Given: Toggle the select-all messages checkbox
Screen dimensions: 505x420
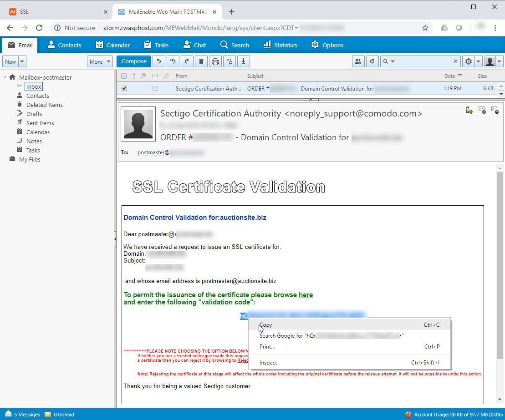Looking at the screenshot, I should (x=124, y=76).
